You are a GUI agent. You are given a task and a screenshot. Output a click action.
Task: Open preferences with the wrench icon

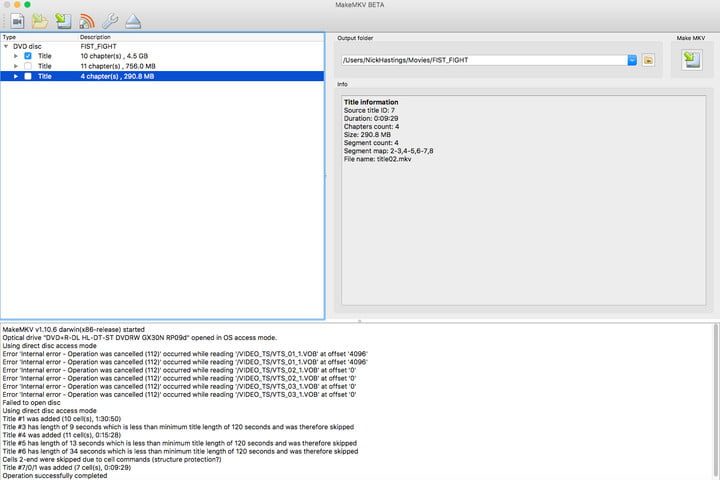click(110, 20)
